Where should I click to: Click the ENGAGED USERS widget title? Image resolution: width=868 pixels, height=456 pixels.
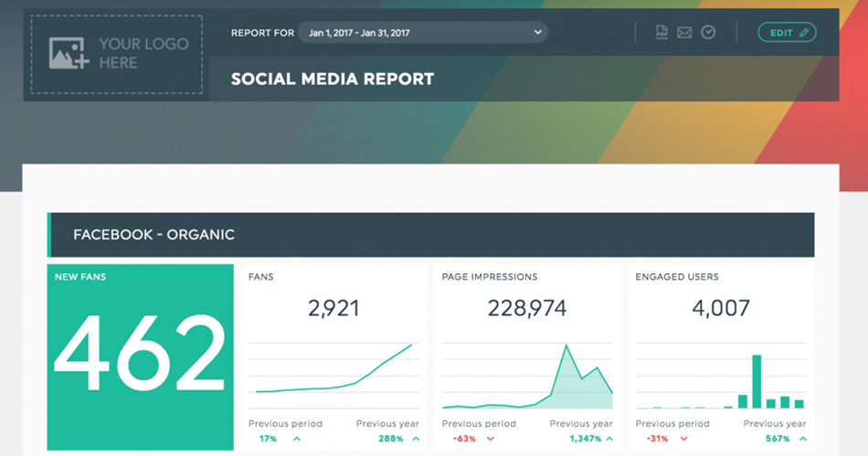[x=677, y=277]
